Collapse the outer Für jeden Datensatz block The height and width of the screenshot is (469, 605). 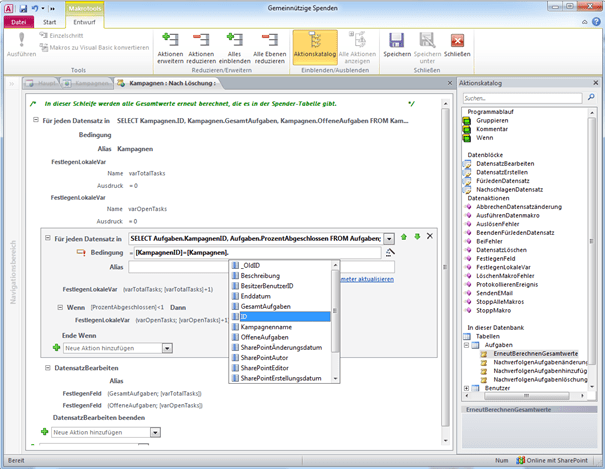click(35, 120)
